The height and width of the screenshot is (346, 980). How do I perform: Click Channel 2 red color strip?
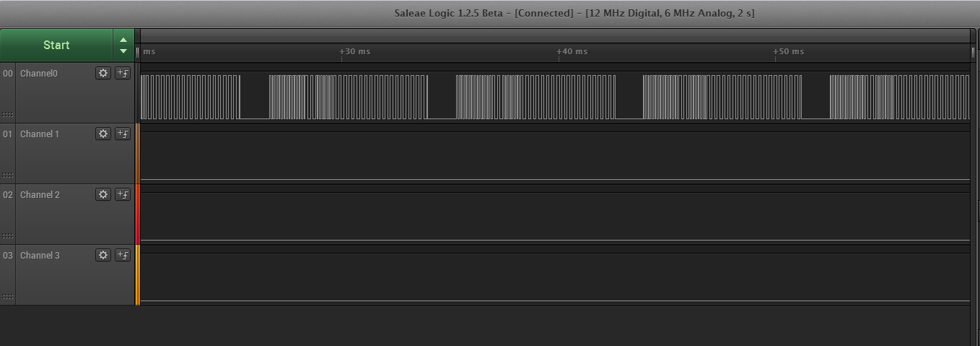137,214
